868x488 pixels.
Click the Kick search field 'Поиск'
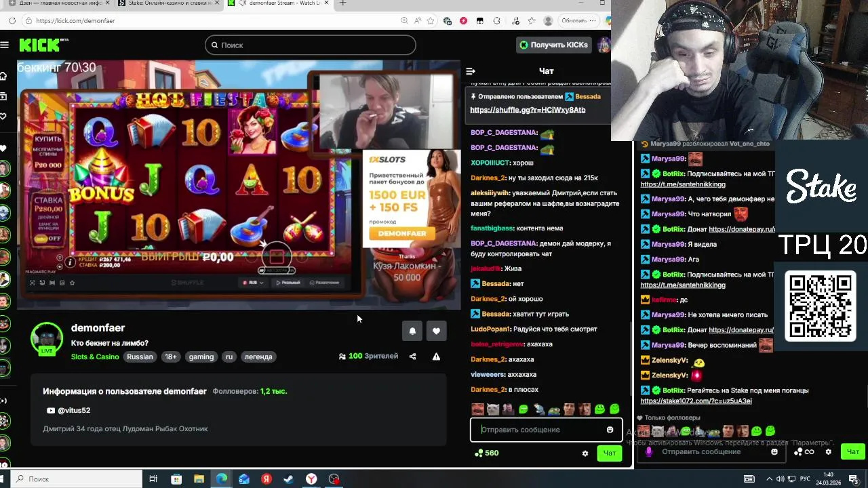coord(311,45)
